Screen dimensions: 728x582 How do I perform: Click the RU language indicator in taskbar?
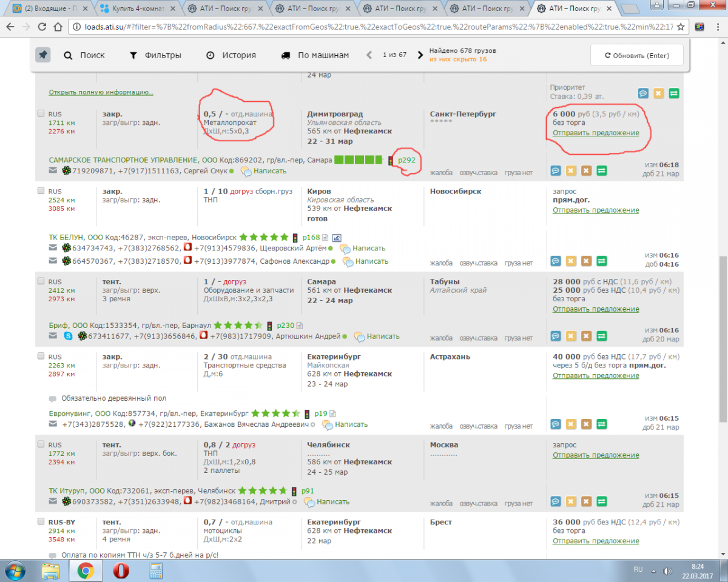point(638,570)
